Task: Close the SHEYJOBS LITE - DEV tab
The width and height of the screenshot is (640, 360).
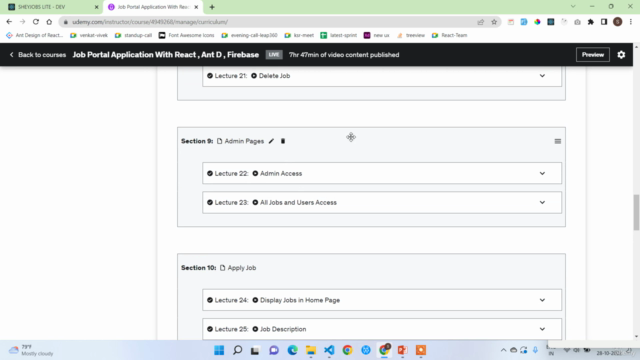Action: (97, 7)
